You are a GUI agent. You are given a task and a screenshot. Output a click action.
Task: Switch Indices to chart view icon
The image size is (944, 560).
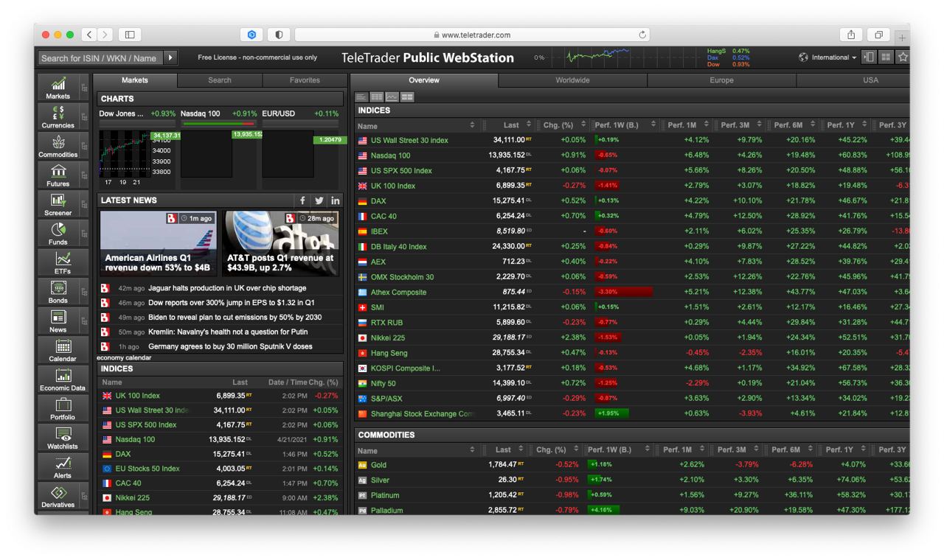click(x=392, y=97)
